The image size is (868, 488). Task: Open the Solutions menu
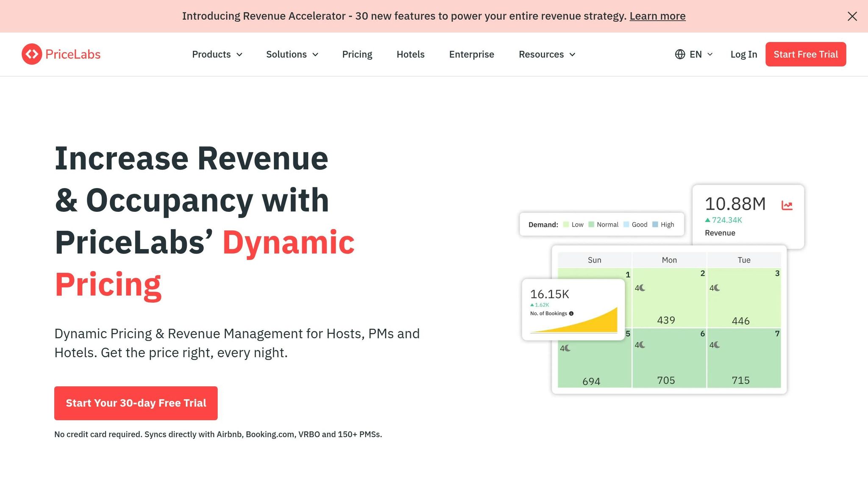point(292,54)
